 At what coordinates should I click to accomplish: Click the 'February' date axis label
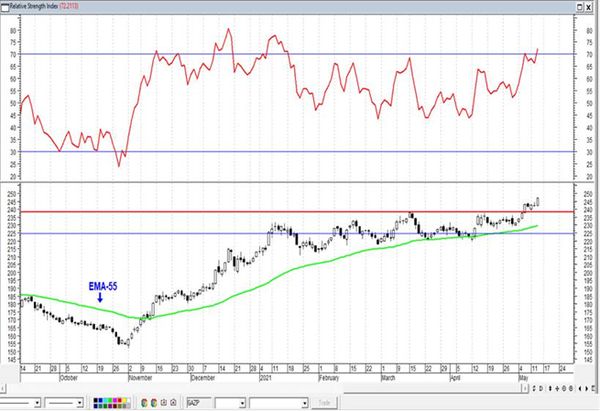tap(329, 378)
